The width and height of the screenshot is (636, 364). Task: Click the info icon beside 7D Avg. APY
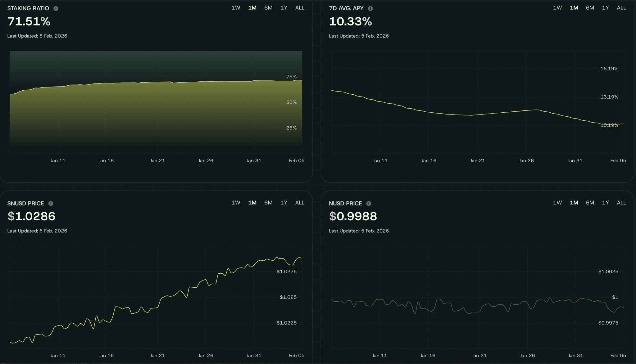[x=370, y=8]
